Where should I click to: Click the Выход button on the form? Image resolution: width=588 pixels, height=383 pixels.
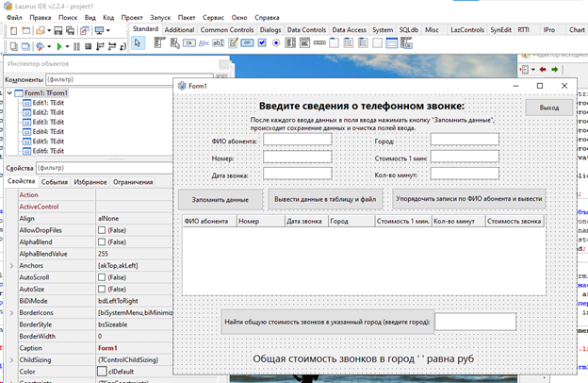[x=547, y=108]
